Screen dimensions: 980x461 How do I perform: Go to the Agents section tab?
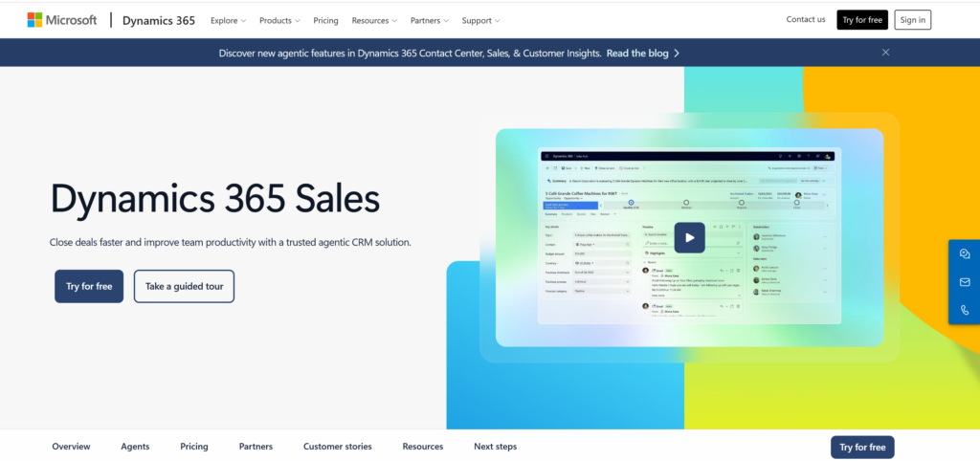135,447
